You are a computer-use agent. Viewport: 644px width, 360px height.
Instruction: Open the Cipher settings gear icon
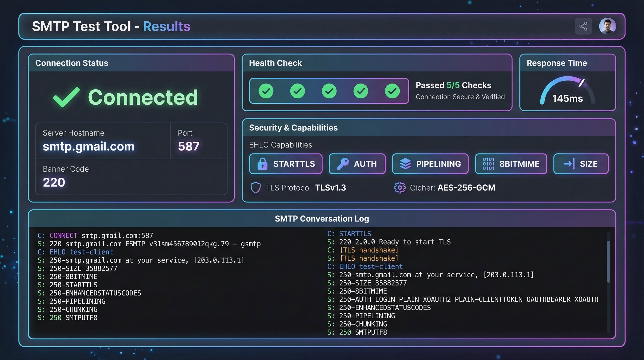click(x=399, y=187)
